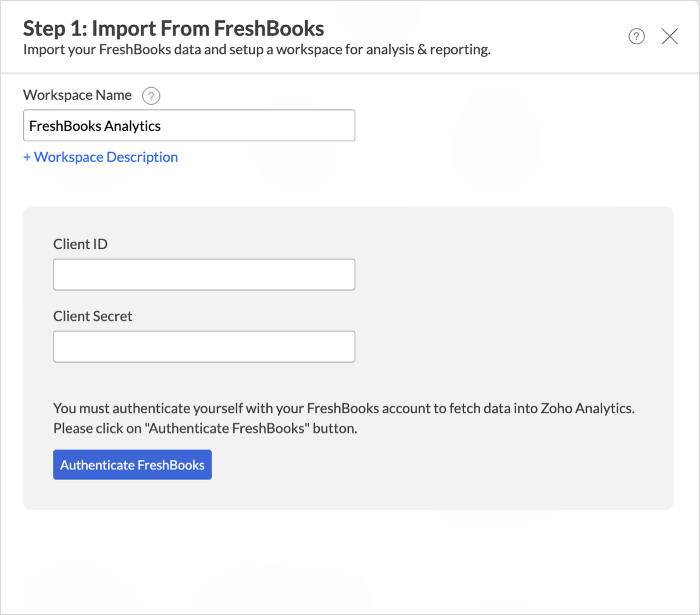
Task: Close the Import From FreshBooks dialog
Action: [x=670, y=37]
